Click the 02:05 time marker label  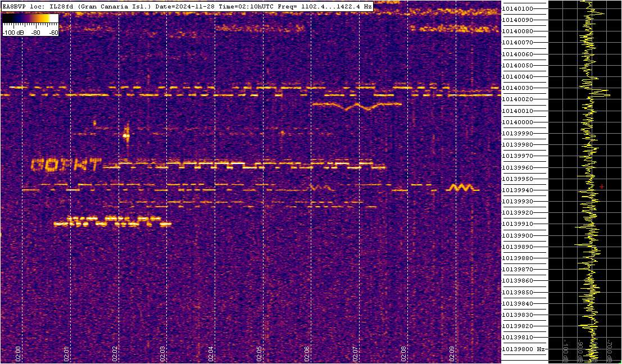(258, 353)
